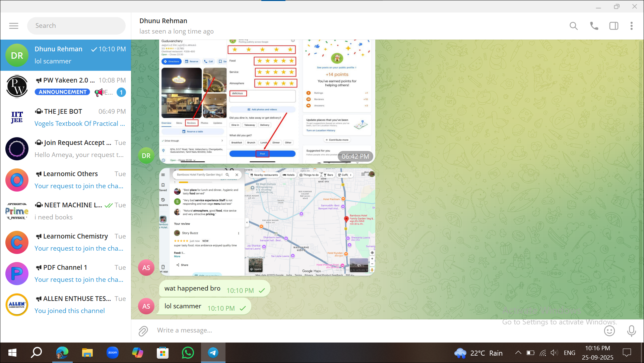This screenshot has width=644, height=363.
Task: Open the volume control in system tray
Action: click(x=554, y=353)
